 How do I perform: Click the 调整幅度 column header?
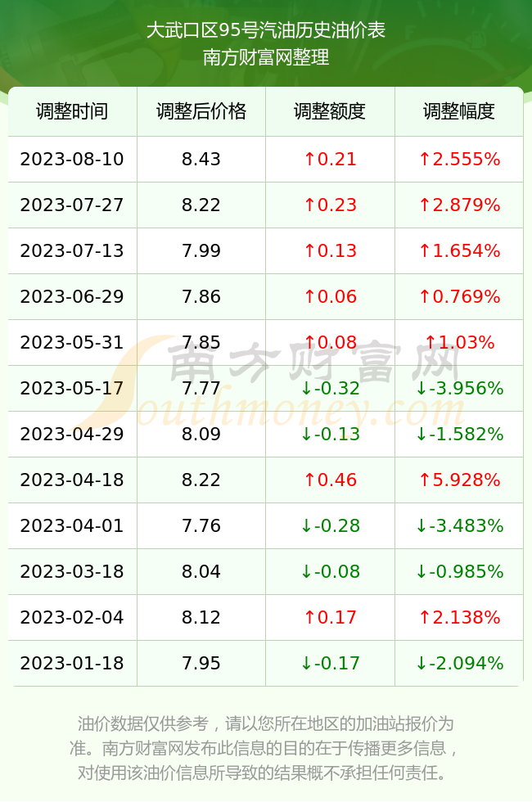click(459, 111)
